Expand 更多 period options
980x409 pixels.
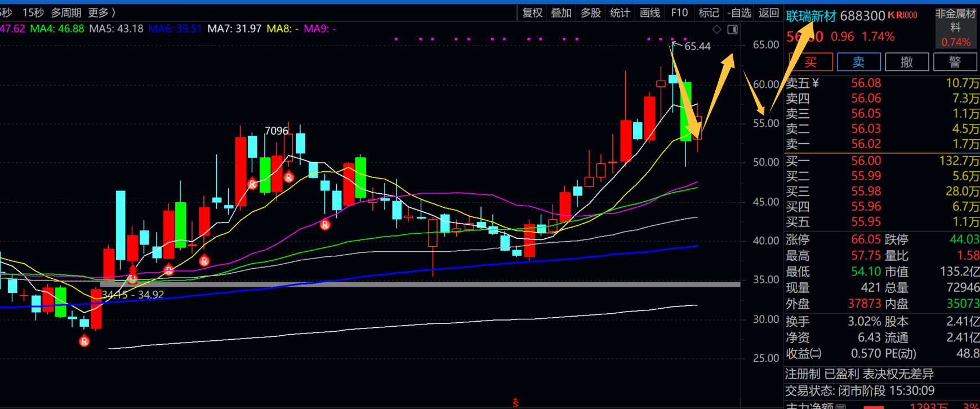point(101,12)
